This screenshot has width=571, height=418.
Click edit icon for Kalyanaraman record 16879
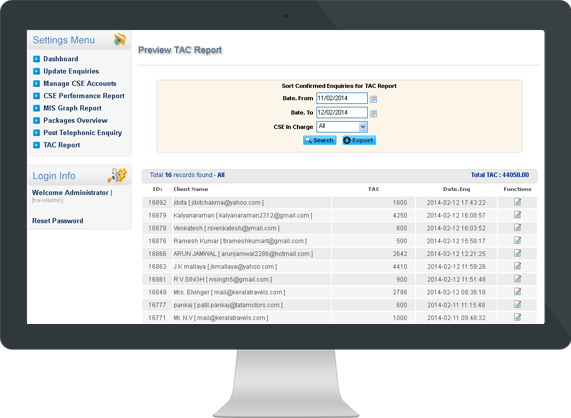click(517, 215)
